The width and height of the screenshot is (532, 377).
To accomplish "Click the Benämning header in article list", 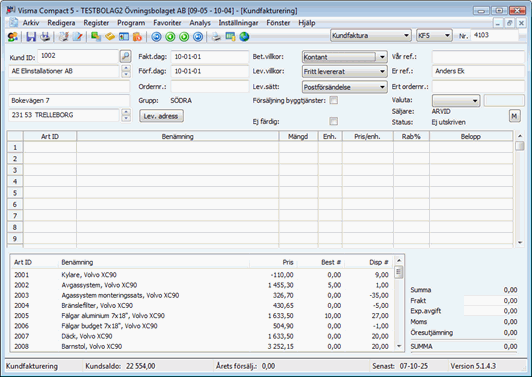I will point(77,262).
